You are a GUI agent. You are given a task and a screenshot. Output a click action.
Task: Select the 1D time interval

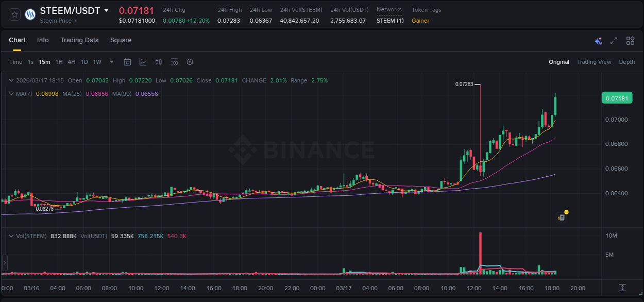pyautogui.click(x=84, y=61)
